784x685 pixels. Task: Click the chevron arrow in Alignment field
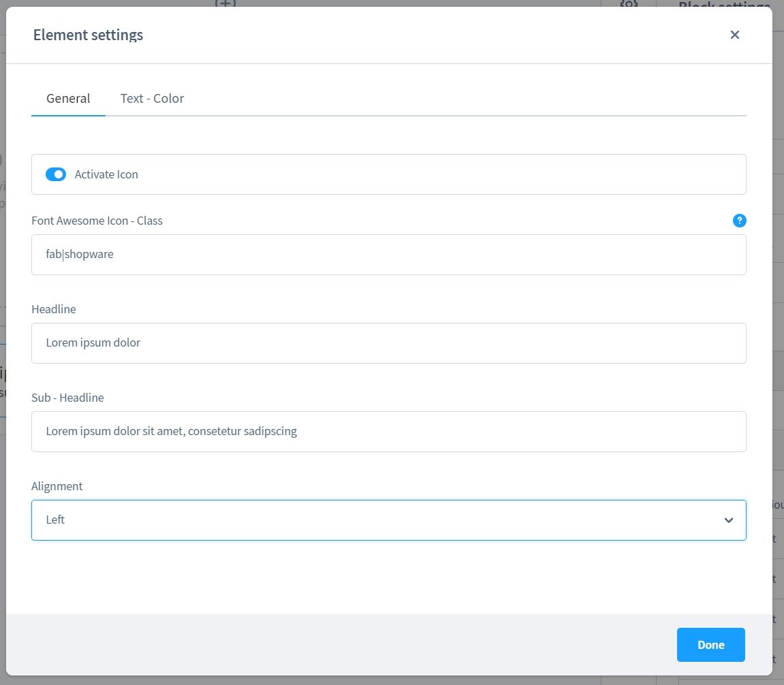728,520
